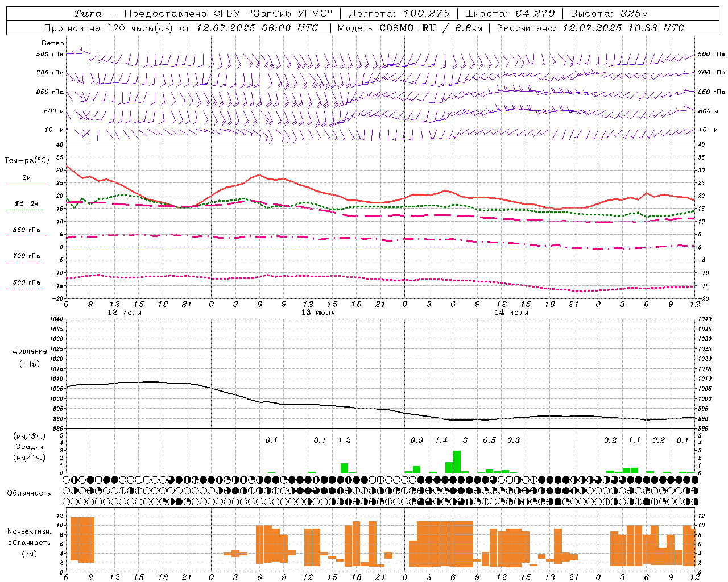The height and width of the screenshot is (582, 728).
Task: Click the 'Ветер' wind panel label
Action: click(53, 43)
